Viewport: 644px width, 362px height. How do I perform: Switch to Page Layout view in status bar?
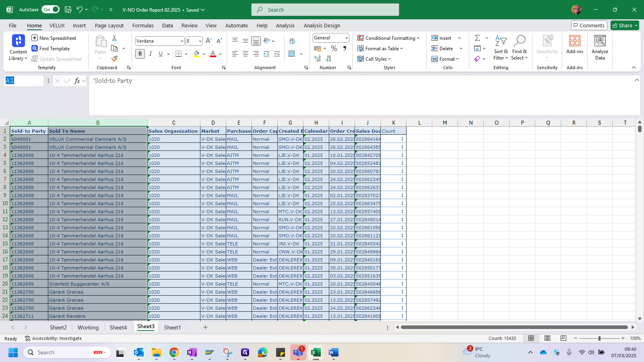pyautogui.click(x=547, y=338)
